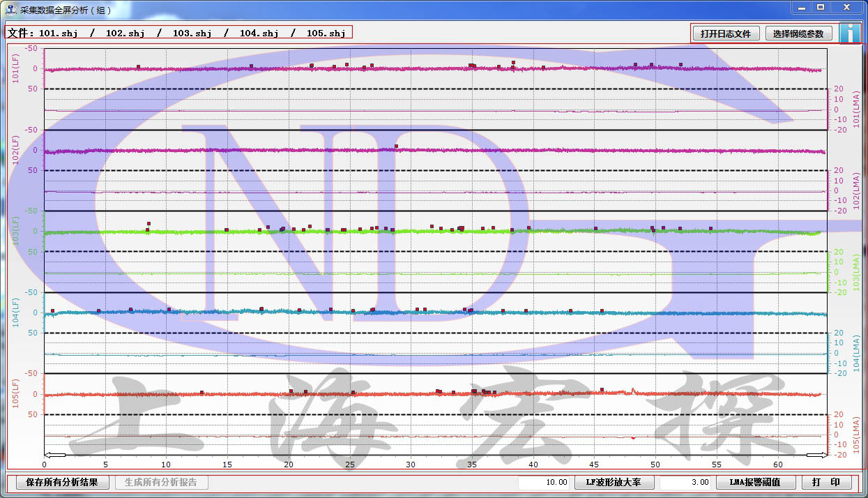Maximize the analysis window
This screenshot has height=498, width=868.
[821, 7]
